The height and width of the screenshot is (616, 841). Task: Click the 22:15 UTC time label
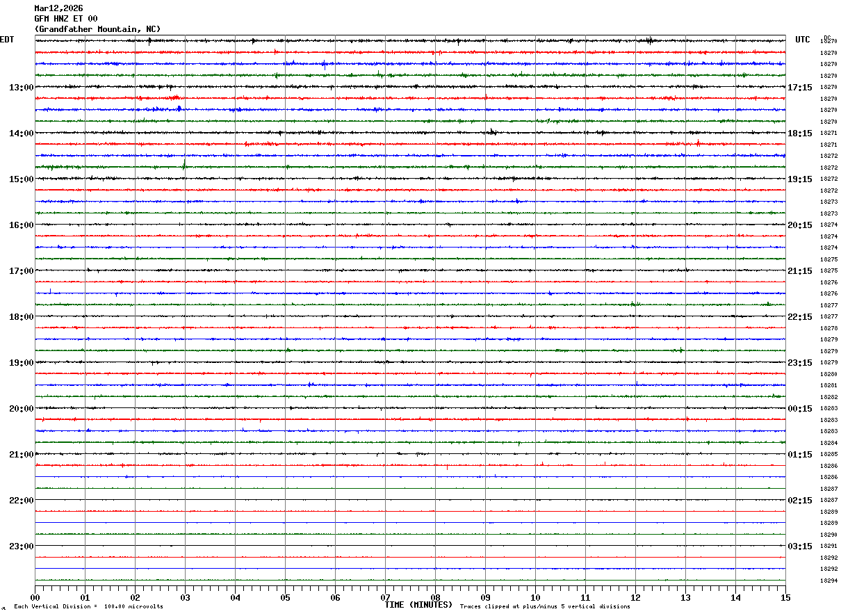click(799, 317)
